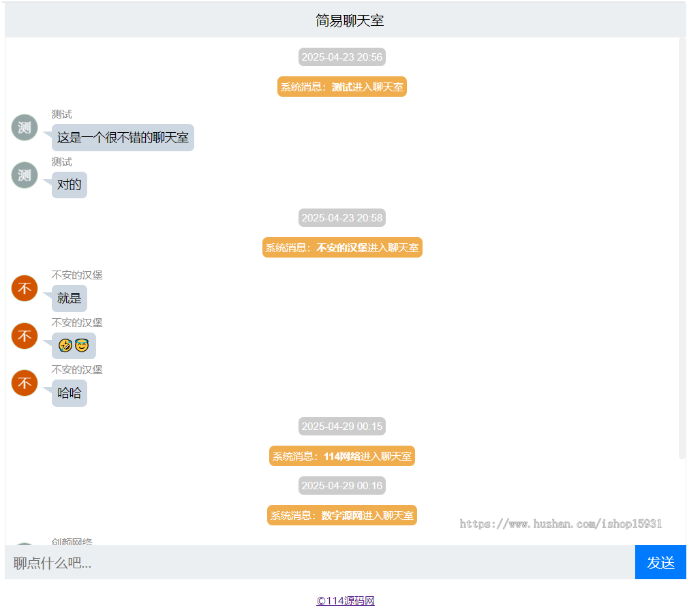Click the 2025-04-23 20:58 timestamp
The width and height of the screenshot is (687, 616).
click(x=341, y=218)
